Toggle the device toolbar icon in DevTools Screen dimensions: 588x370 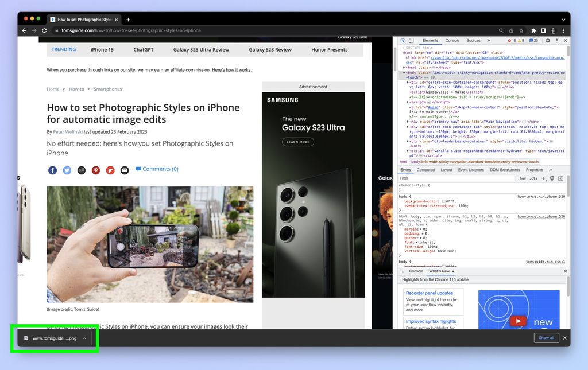[411, 40]
